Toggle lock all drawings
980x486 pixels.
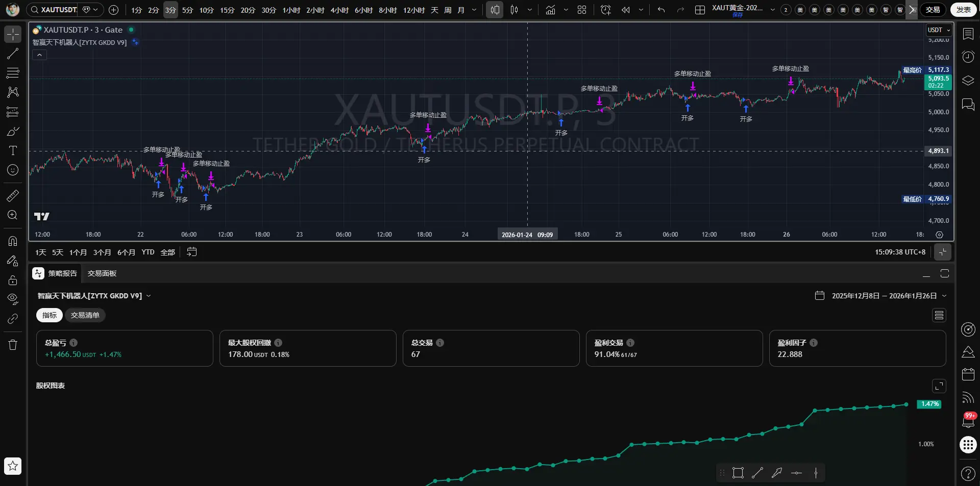[13, 280]
